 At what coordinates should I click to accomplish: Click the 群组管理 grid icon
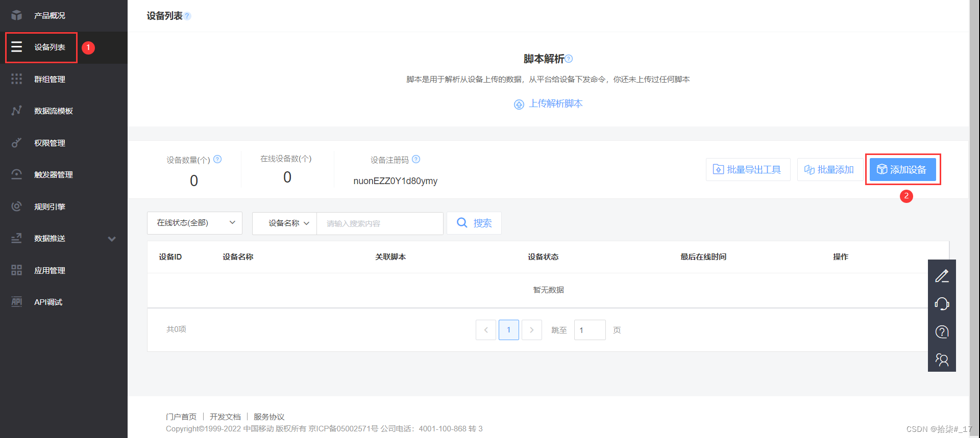(x=17, y=79)
